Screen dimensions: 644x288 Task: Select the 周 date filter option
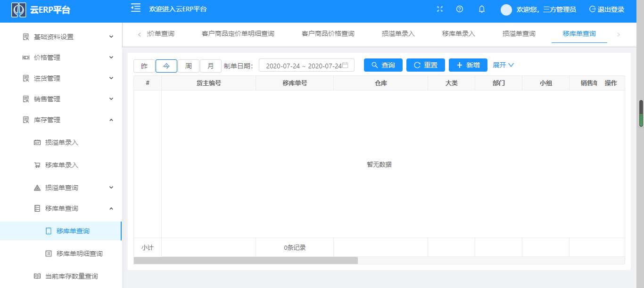tap(188, 65)
